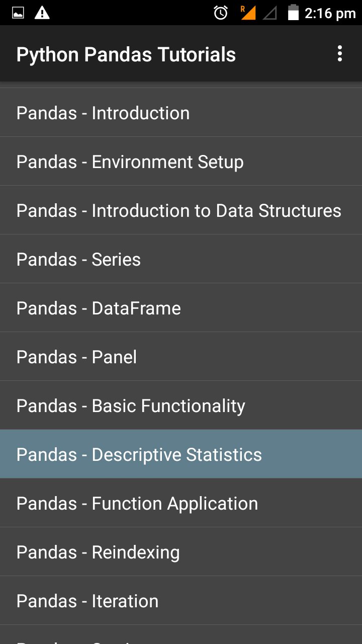Open the three-dot overflow menu
The image size is (362, 644).
(340, 54)
